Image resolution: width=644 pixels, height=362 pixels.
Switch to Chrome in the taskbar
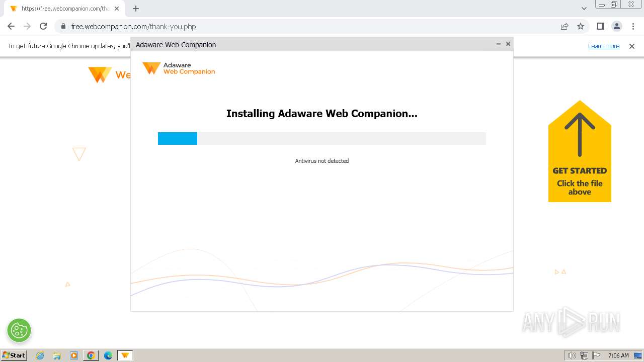(x=91, y=355)
